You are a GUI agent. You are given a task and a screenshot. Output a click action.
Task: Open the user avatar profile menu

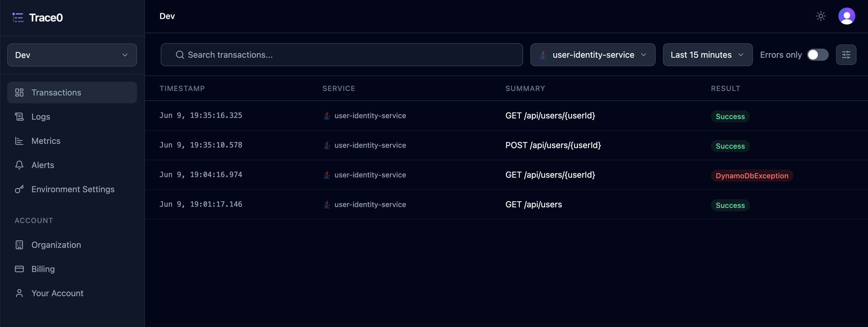coord(847,16)
